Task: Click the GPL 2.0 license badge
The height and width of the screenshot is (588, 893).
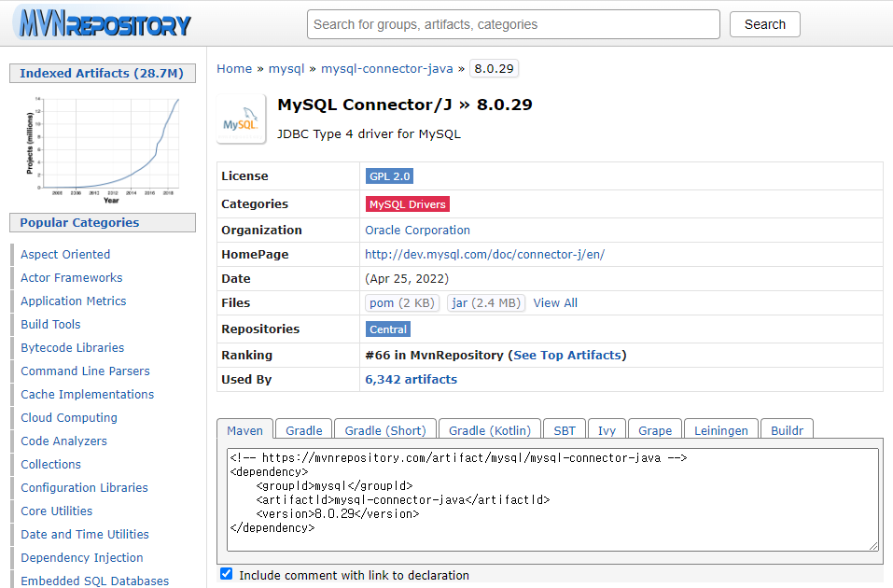Action: tap(389, 176)
